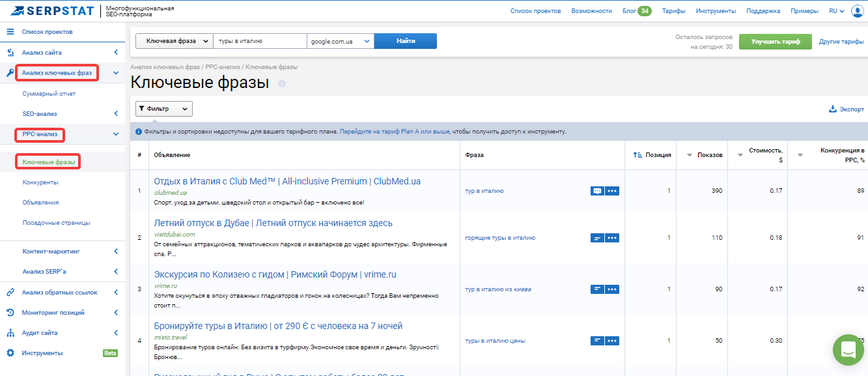The width and height of the screenshot is (868, 376).
Task: Sort by Позиция column sort icon
Action: 637,155
